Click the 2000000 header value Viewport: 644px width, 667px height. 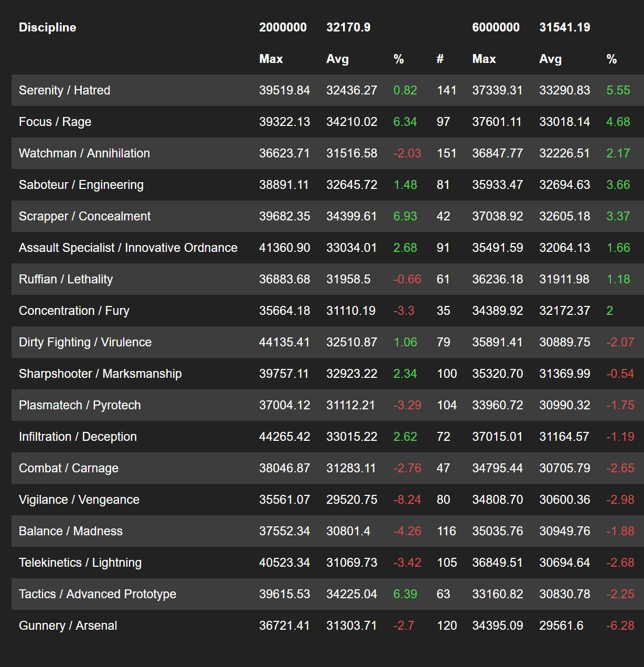(283, 27)
